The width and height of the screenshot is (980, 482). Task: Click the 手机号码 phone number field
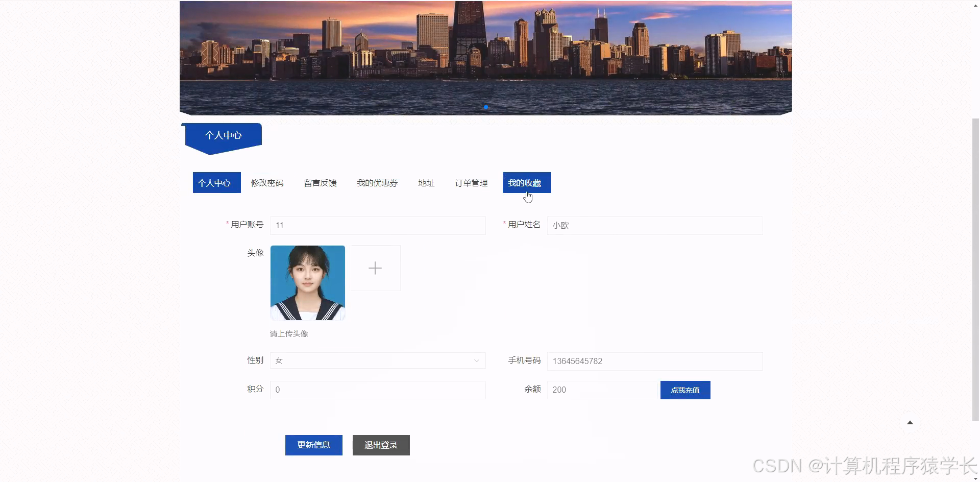point(654,361)
